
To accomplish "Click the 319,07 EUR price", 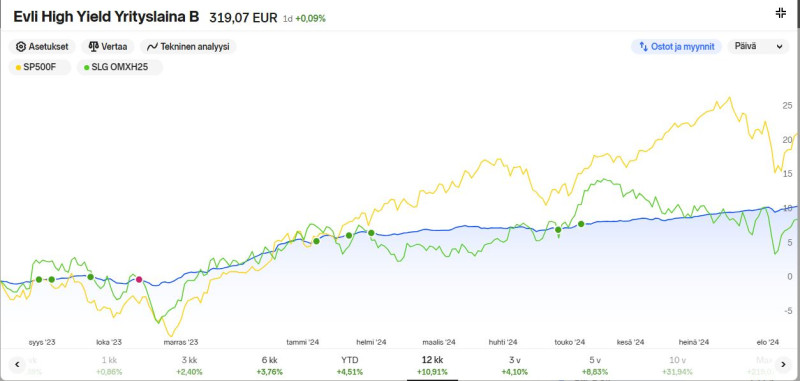I will (x=243, y=18).
